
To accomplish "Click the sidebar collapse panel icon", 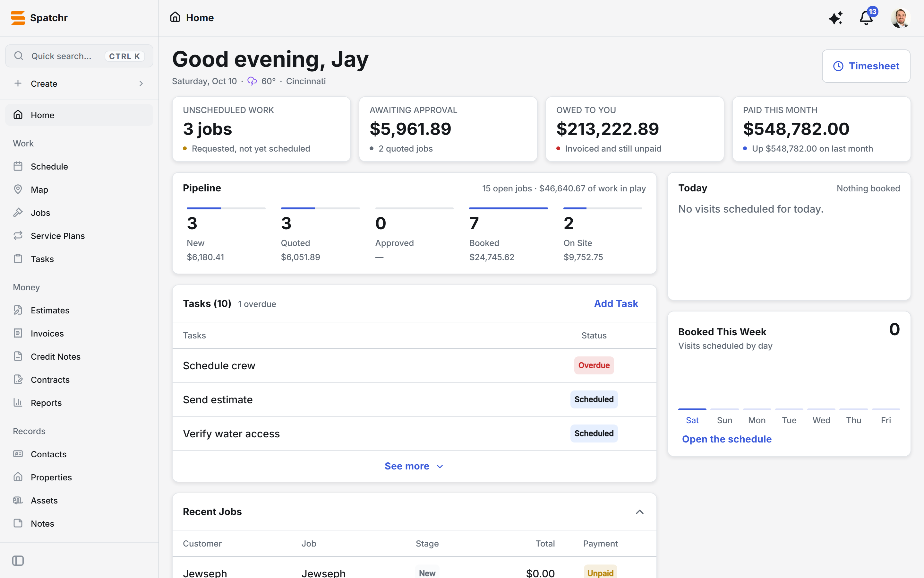I will (18, 560).
